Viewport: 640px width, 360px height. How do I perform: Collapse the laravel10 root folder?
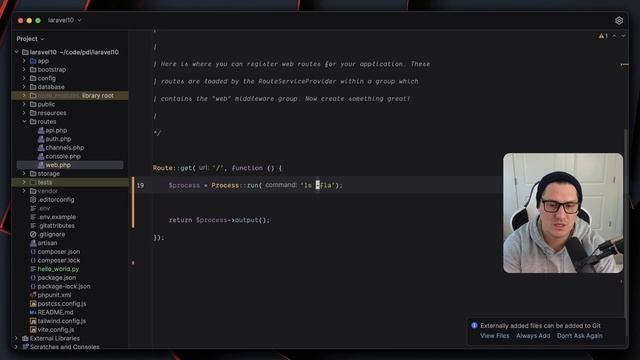pos(17,52)
